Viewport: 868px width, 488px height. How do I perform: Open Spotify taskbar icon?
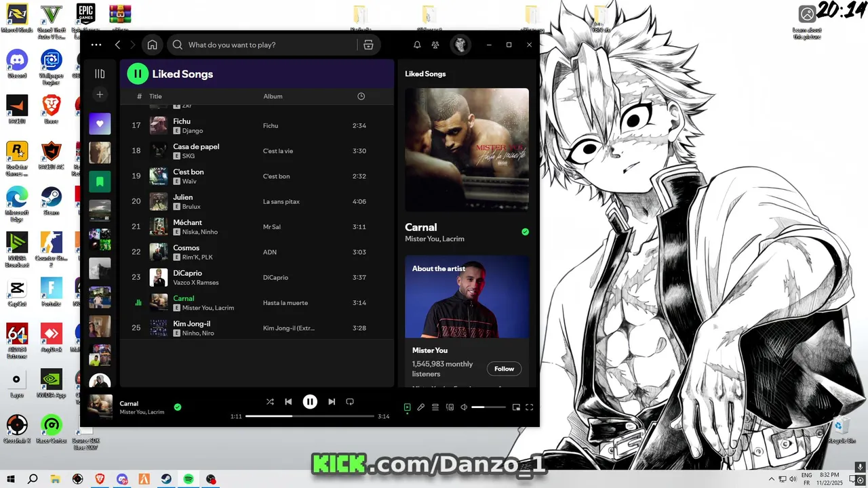click(189, 479)
